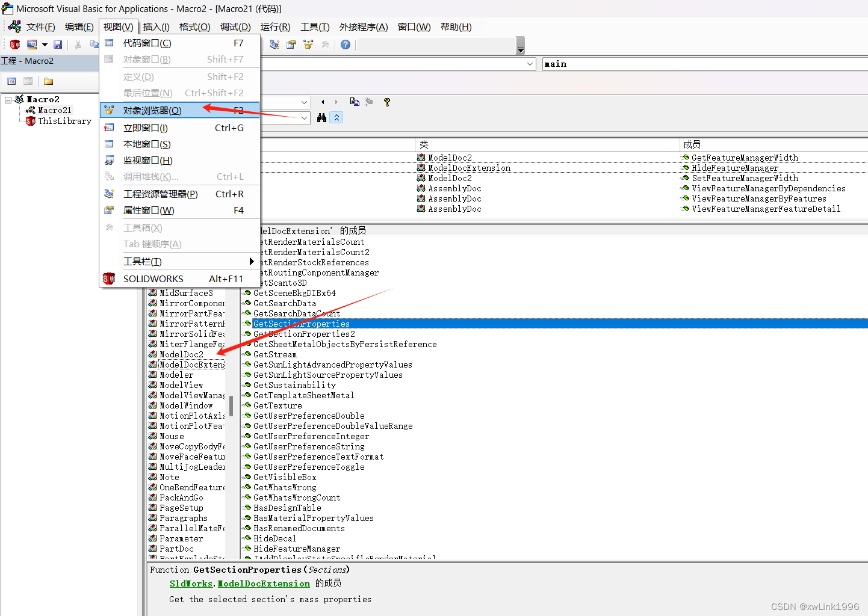Screen dimensions: 868x616
Task: Open the 编辑(E) menu
Action: pos(79,27)
